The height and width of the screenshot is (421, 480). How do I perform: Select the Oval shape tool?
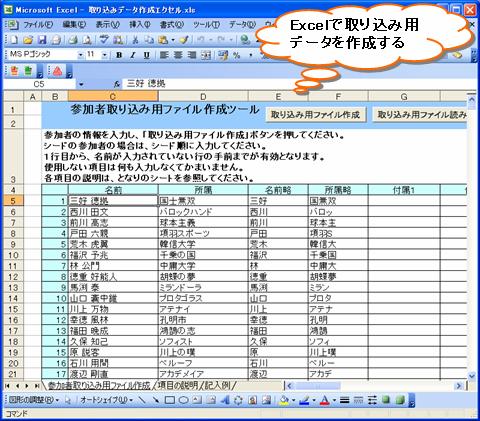tap(183, 400)
